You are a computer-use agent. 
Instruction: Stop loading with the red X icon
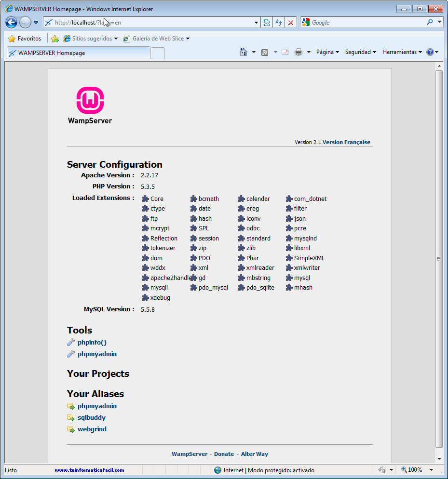291,23
